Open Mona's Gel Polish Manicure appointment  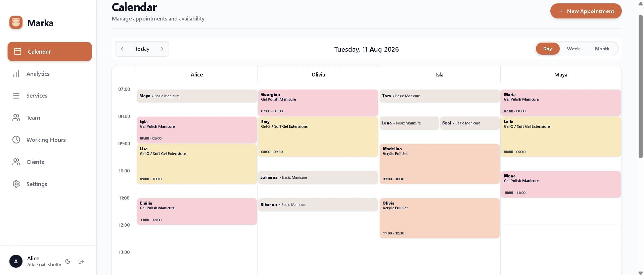(x=561, y=184)
